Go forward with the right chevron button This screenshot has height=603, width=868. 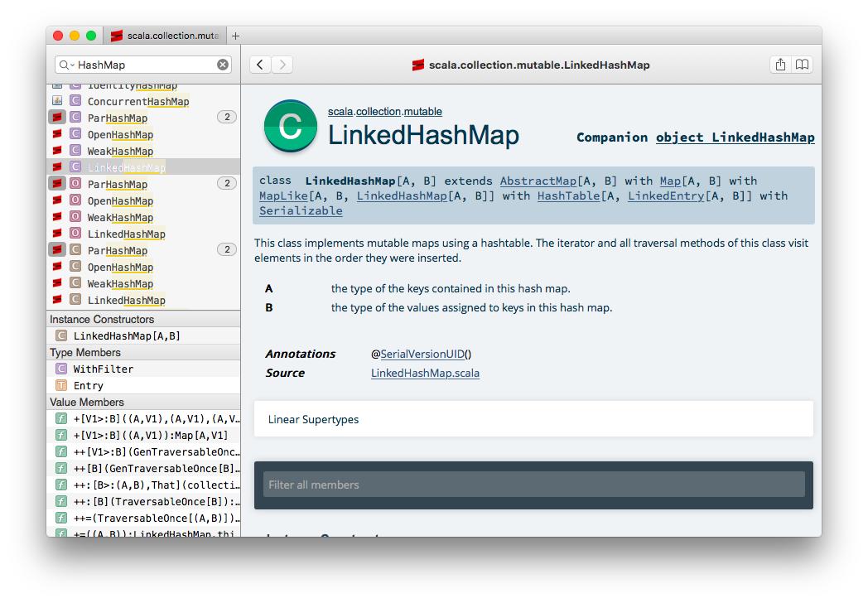282,65
